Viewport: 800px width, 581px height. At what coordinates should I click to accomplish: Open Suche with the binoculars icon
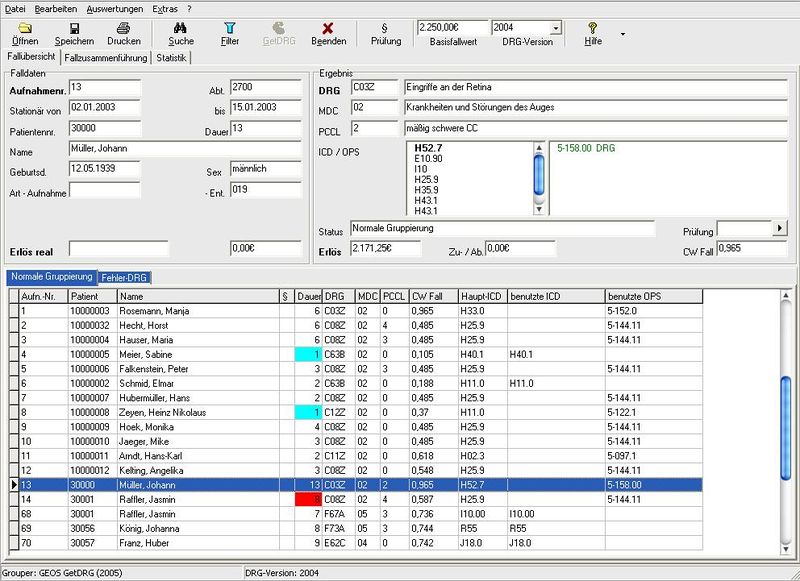[181, 28]
